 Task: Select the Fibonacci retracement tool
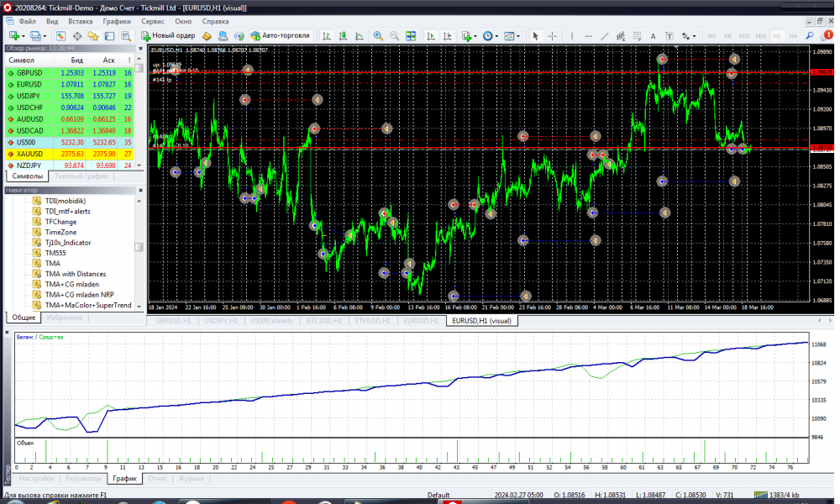point(637,36)
